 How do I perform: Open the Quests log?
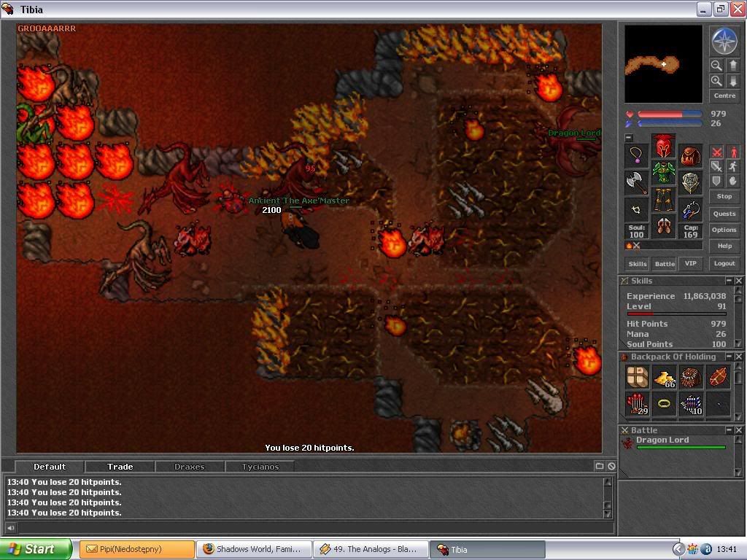(x=724, y=214)
